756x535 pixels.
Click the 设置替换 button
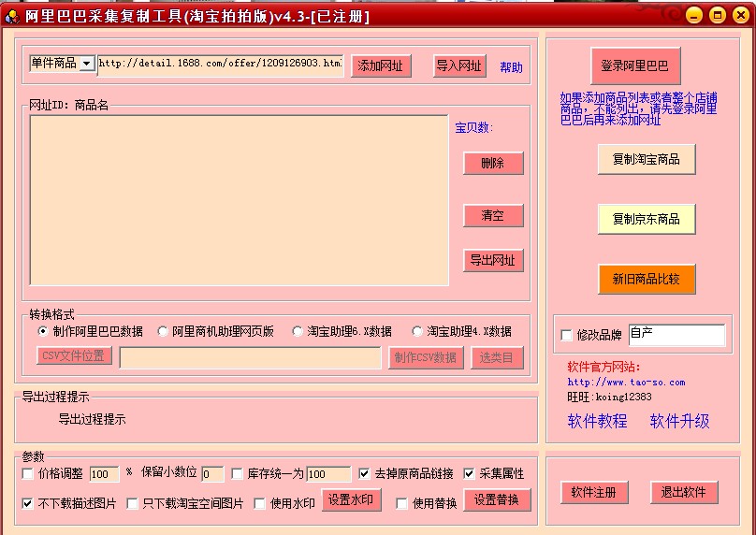coord(497,500)
